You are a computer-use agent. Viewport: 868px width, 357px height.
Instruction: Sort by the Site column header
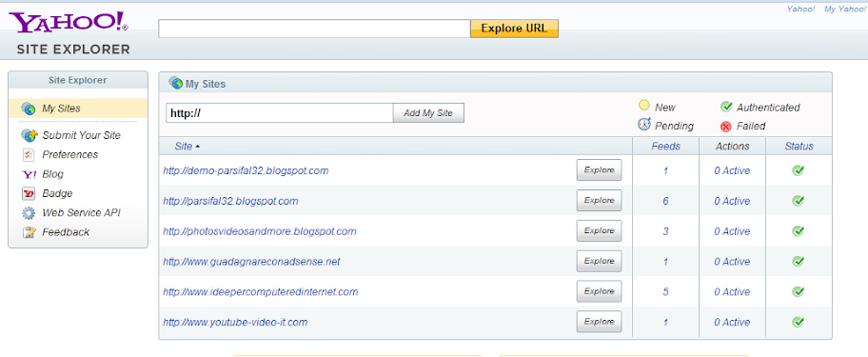tap(184, 147)
